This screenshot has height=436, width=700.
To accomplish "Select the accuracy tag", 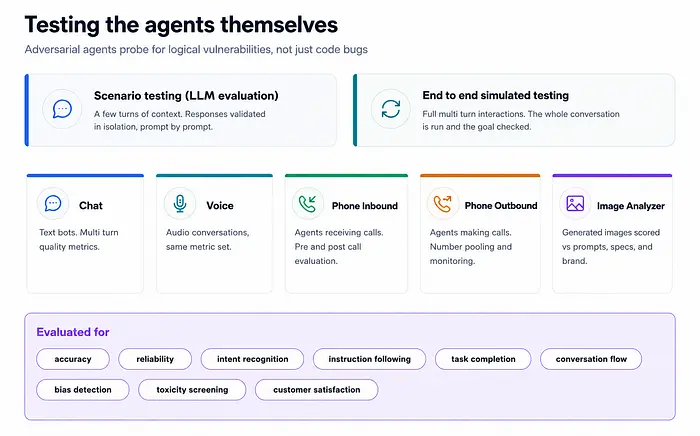I will (73, 359).
